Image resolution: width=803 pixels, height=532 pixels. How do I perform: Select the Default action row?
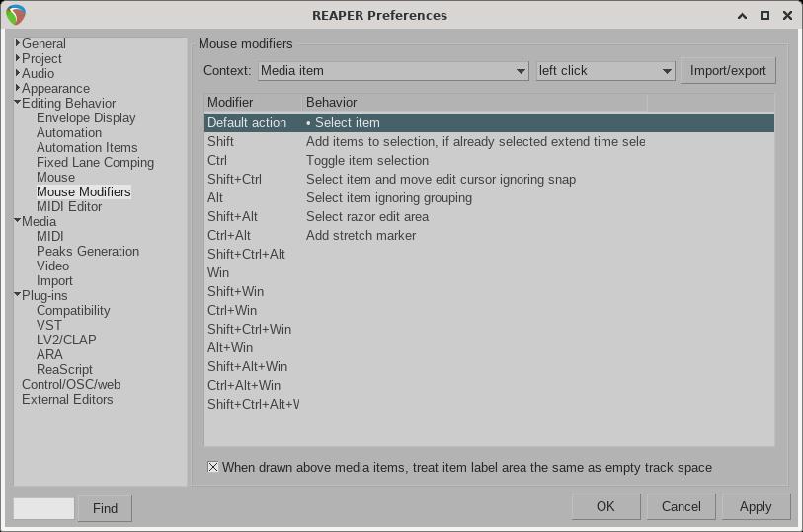pyautogui.click(x=489, y=122)
